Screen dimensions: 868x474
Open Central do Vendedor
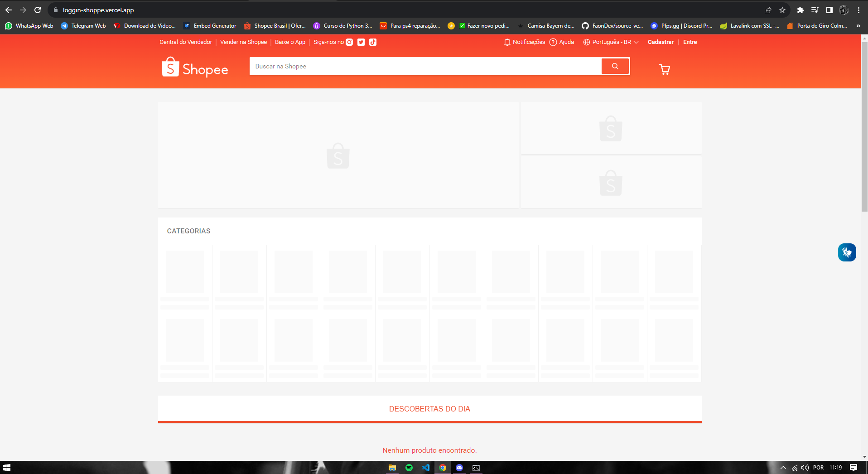pos(185,42)
